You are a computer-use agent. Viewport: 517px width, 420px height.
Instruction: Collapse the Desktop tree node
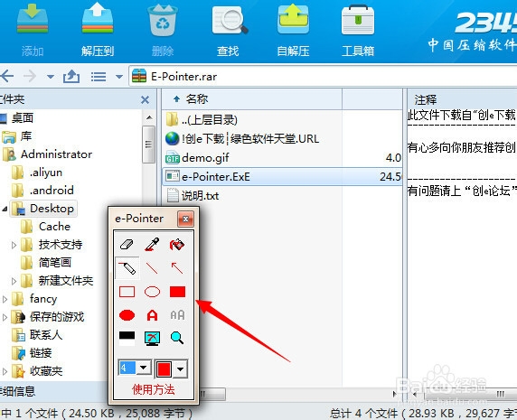click(5, 209)
